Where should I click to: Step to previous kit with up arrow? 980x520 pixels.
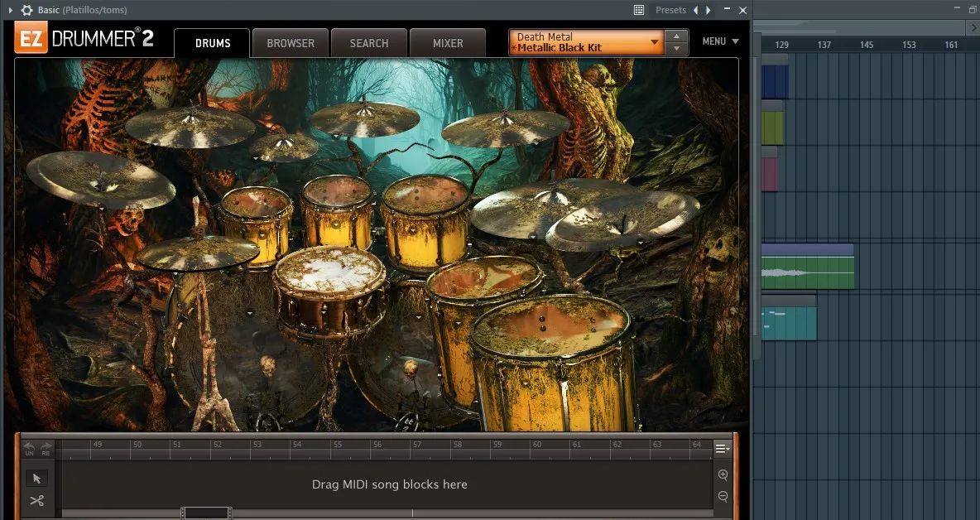click(x=676, y=36)
